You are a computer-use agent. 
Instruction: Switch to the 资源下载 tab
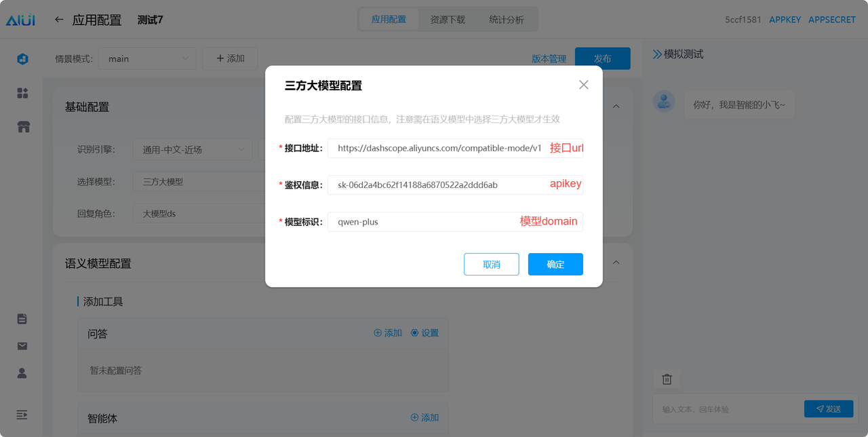tap(448, 20)
